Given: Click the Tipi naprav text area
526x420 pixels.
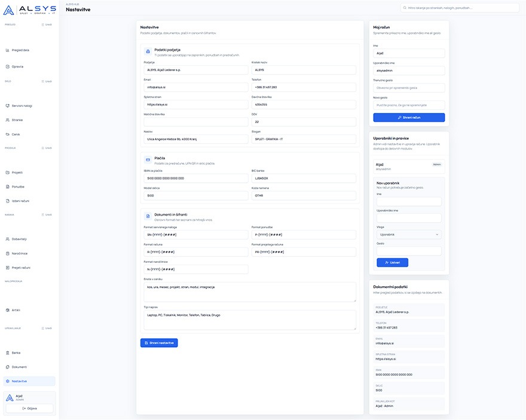Looking at the screenshot, I should pos(250,320).
